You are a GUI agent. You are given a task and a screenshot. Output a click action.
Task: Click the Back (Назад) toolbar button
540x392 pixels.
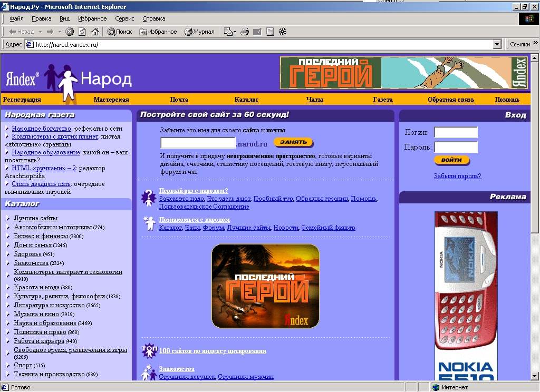click(21, 32)
